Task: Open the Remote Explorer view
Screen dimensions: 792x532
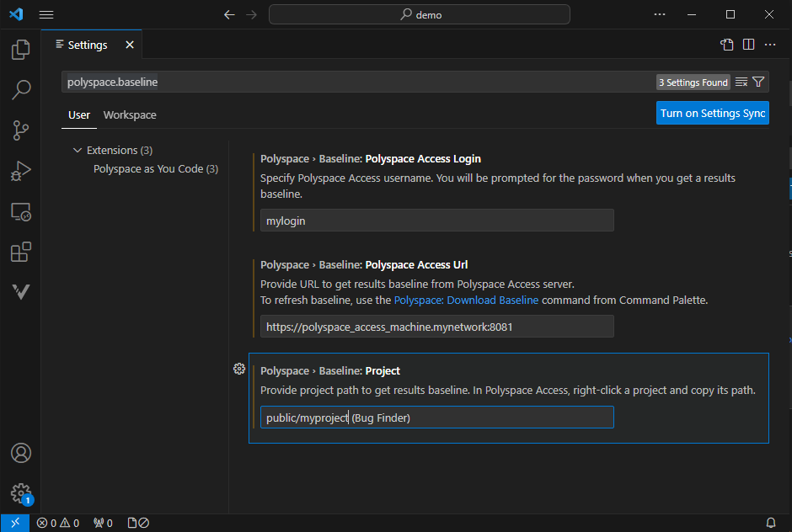Action: click(x=20, y=211)
